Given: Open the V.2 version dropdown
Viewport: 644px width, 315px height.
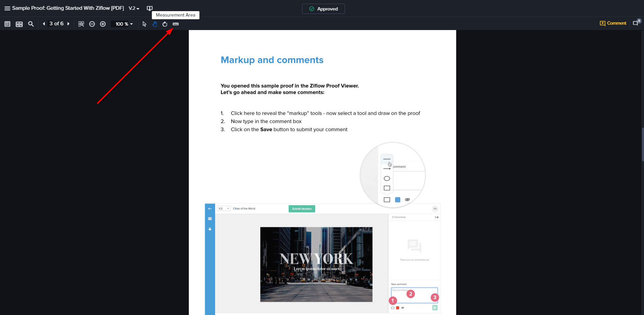Looking at the screenshot, I should pyautogui.click(x=134, y=8).
